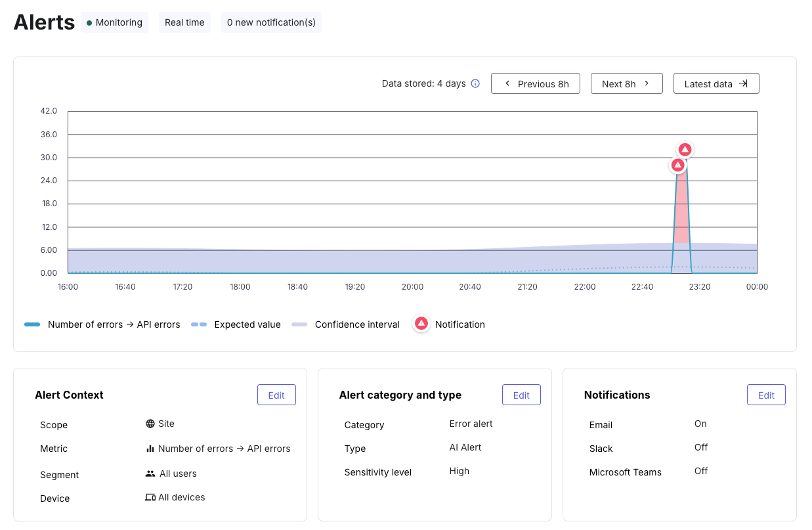Click the Sensitivity level label
Screen dimensions: 812x530
coord(378,472)
